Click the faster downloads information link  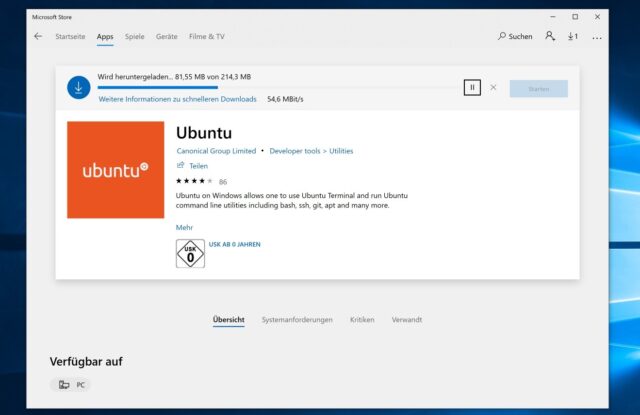click(177, 100)
